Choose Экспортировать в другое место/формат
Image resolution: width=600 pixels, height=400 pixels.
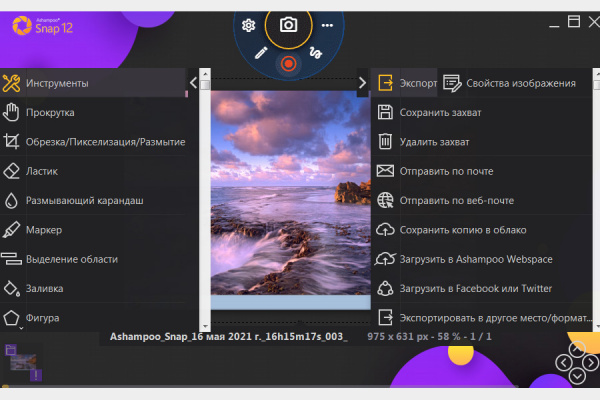pyautogui.click(x=482, y=318)
